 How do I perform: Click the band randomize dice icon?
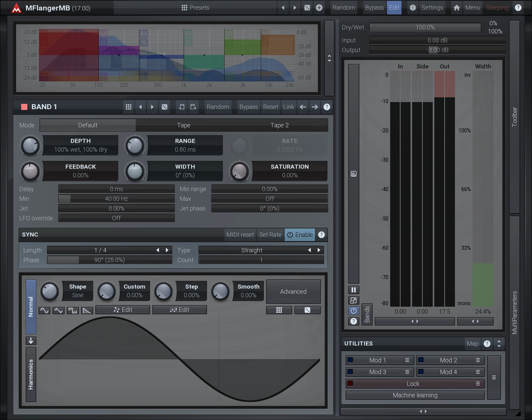(165, 107)
